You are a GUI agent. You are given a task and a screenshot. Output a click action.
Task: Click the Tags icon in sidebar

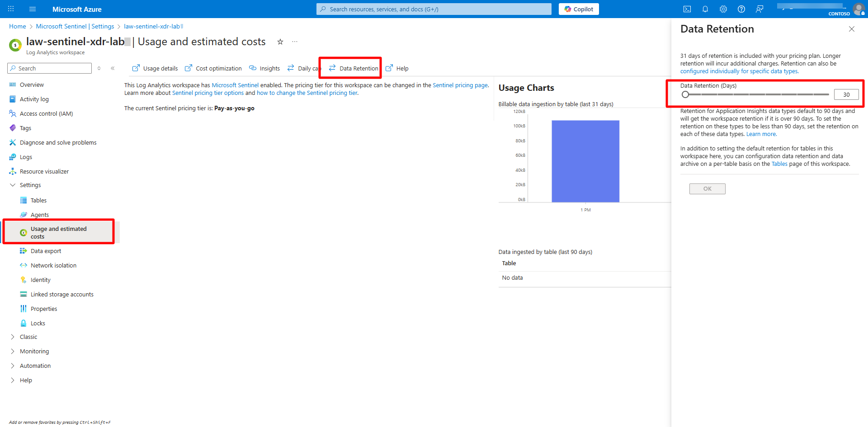pyautogui.click(x=13, y=128)
